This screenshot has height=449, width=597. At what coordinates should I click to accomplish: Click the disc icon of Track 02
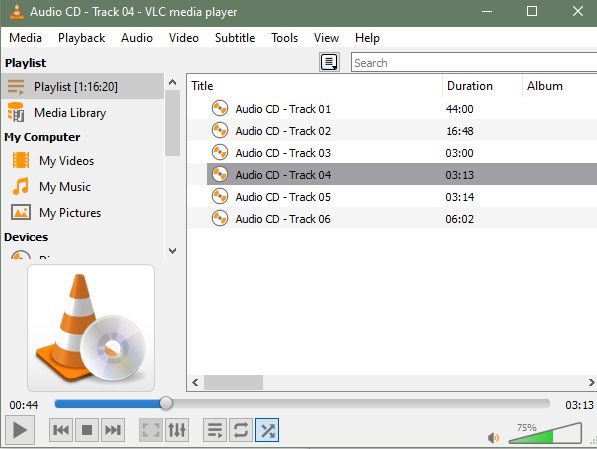[220, 130]
